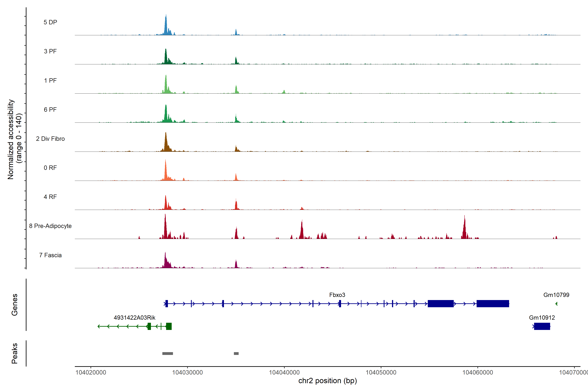Click the 104040000 axis tick label

coord(284,373)
